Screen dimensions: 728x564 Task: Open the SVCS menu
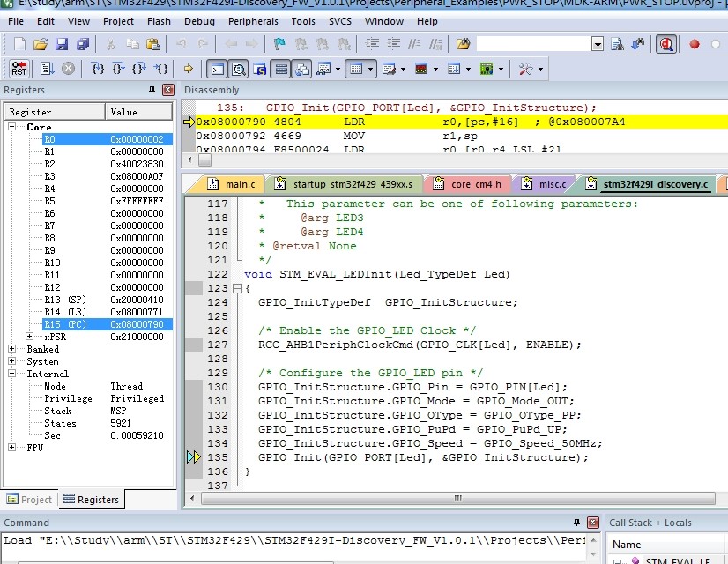[340, 21]
